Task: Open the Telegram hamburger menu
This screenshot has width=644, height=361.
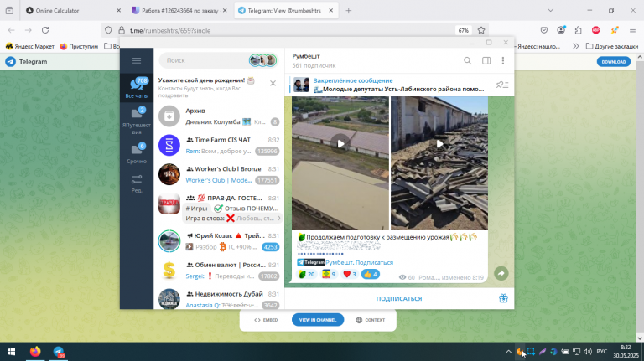Action: coord(137,60)
